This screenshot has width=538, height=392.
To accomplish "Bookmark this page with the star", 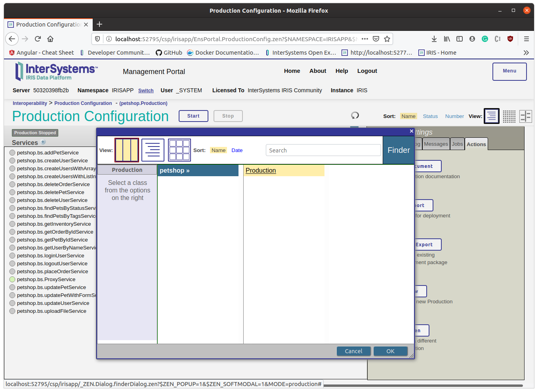I will tap(387, 39).
